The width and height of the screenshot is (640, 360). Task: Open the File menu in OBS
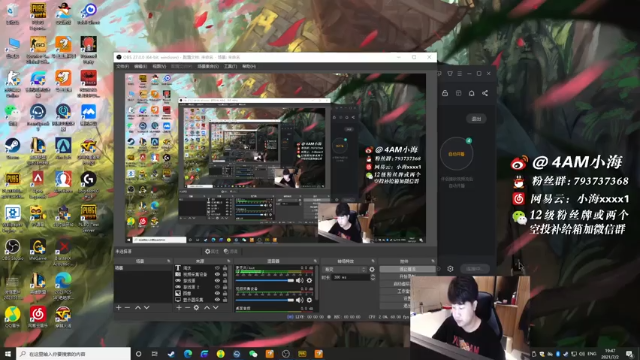point(122,66)
